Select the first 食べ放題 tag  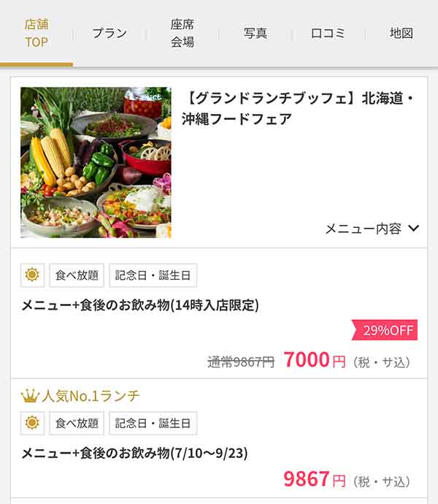click(77, 275)
